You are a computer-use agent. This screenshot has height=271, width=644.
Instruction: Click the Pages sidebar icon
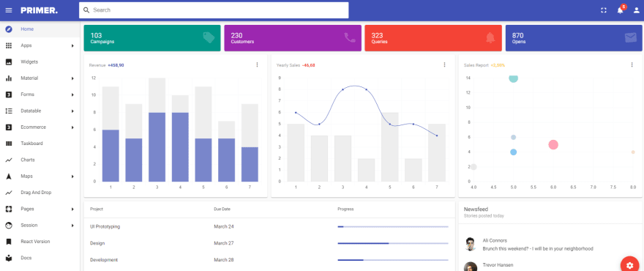[x=9, y=209]
